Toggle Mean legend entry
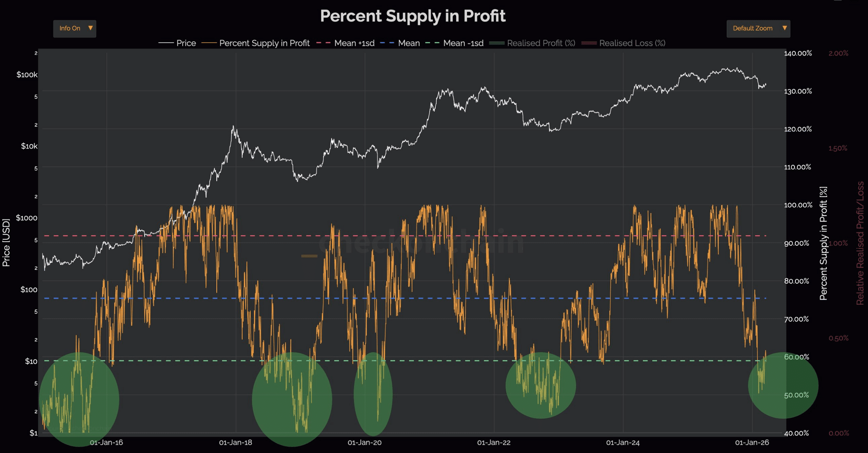This screenshot has height=453, width=868. pos(409,43)
